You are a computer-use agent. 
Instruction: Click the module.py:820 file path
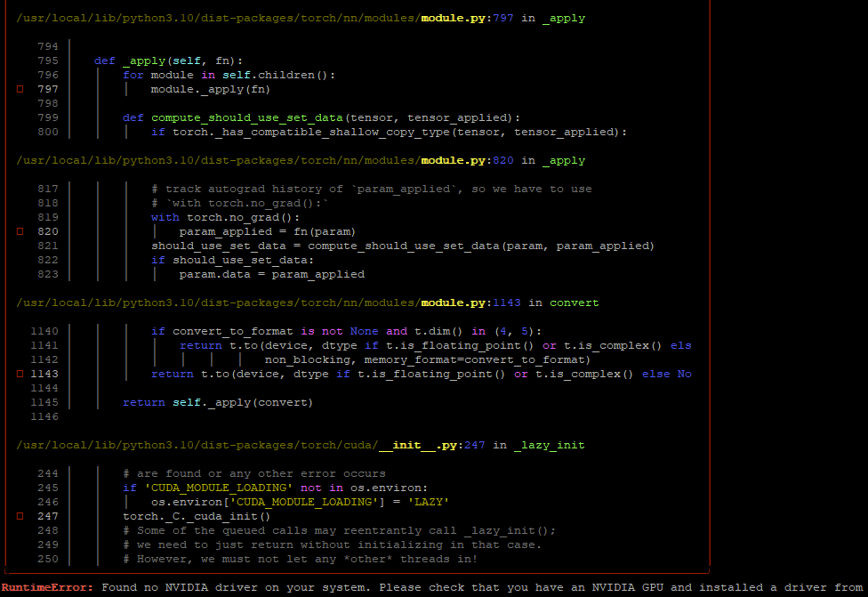click(265, 161)
